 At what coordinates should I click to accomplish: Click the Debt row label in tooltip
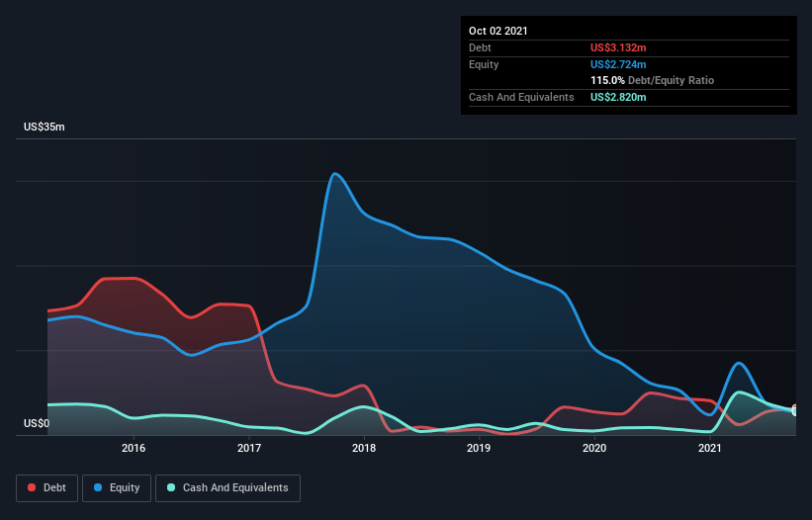480,47
